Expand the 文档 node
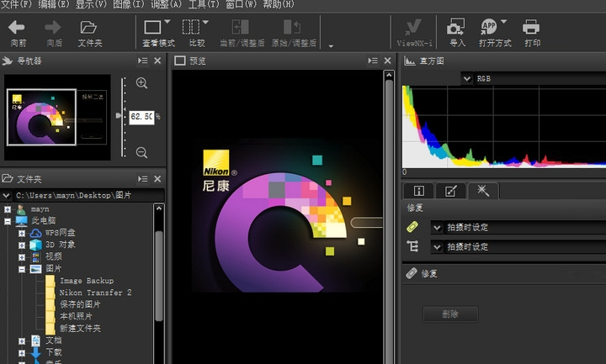 (22, 341)
